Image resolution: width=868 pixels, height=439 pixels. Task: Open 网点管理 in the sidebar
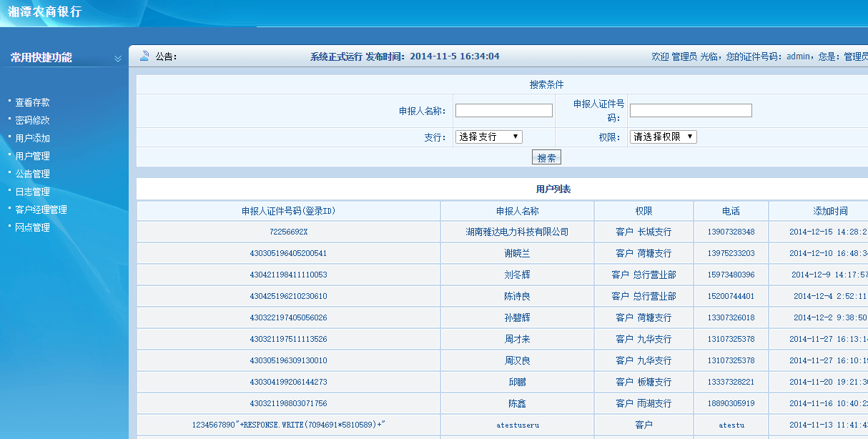click(33, 227)
